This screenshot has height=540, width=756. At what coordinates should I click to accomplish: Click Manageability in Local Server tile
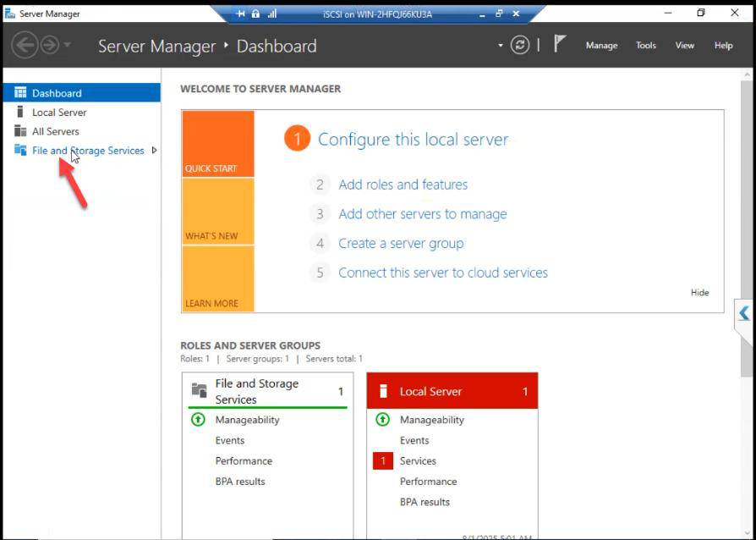pyautogui.click(x=432, y=420)
